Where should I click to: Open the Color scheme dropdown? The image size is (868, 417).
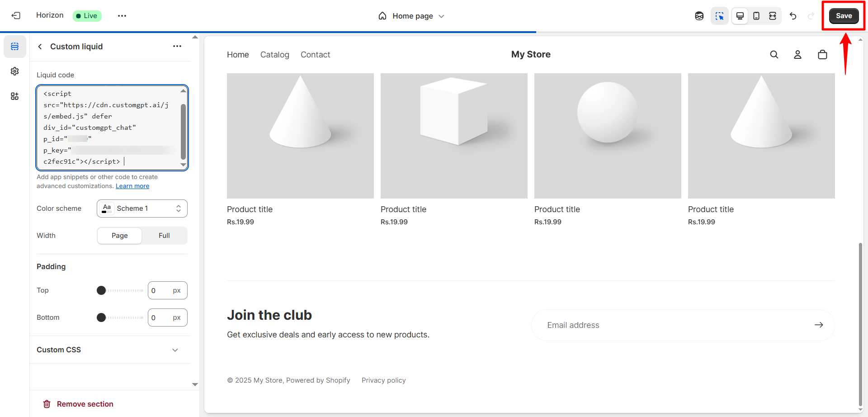pyautogui.click(x=142, y=208)
